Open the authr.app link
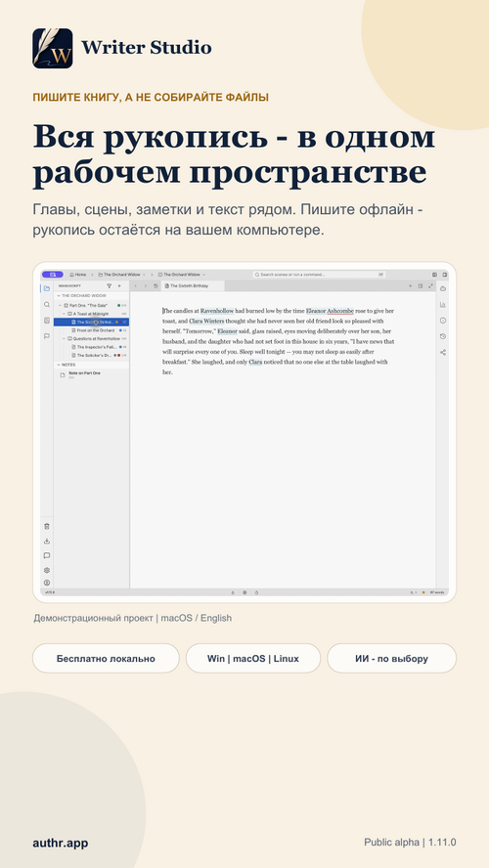 tap(60, 844)
